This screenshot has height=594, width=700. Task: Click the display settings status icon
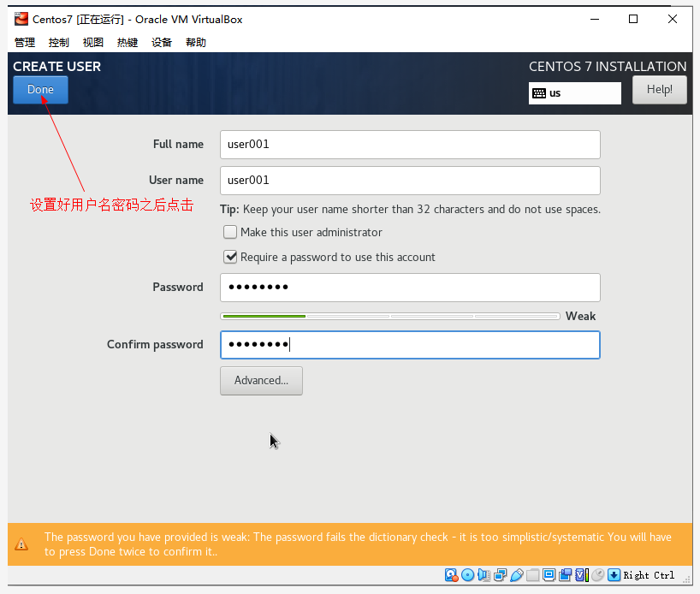[549, 575]
